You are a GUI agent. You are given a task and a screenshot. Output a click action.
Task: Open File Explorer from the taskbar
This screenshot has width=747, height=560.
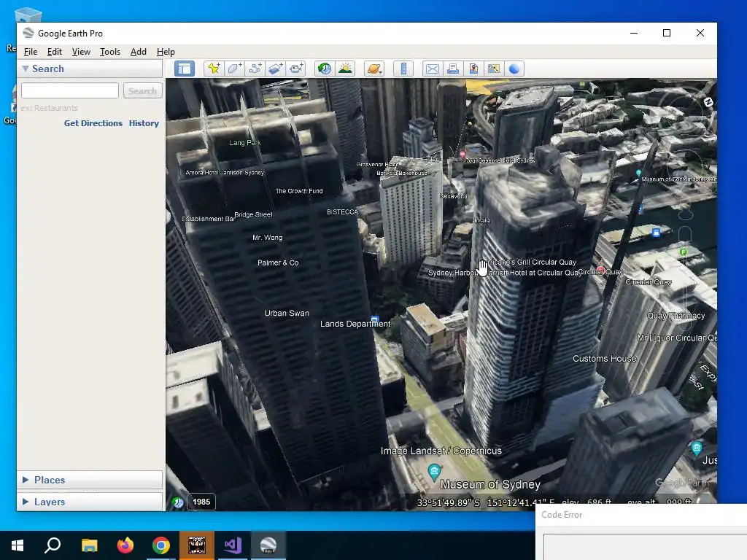click(89, 545)
